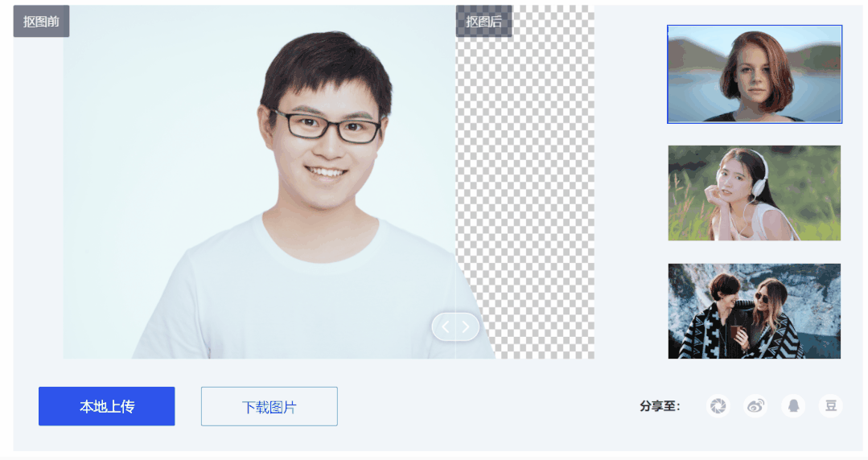868x460 pixels.
Task: Share the result to Weibo
Action: click(755, 406)
